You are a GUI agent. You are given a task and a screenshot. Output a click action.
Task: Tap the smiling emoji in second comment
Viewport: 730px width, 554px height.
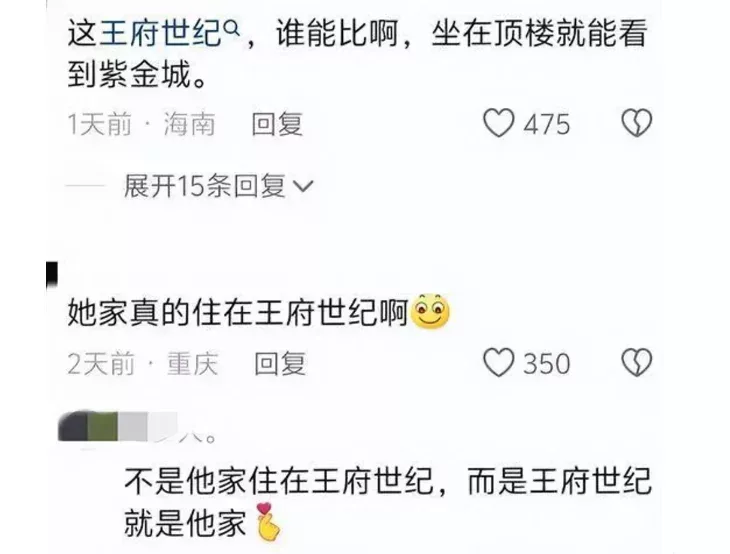click(431, 311)
